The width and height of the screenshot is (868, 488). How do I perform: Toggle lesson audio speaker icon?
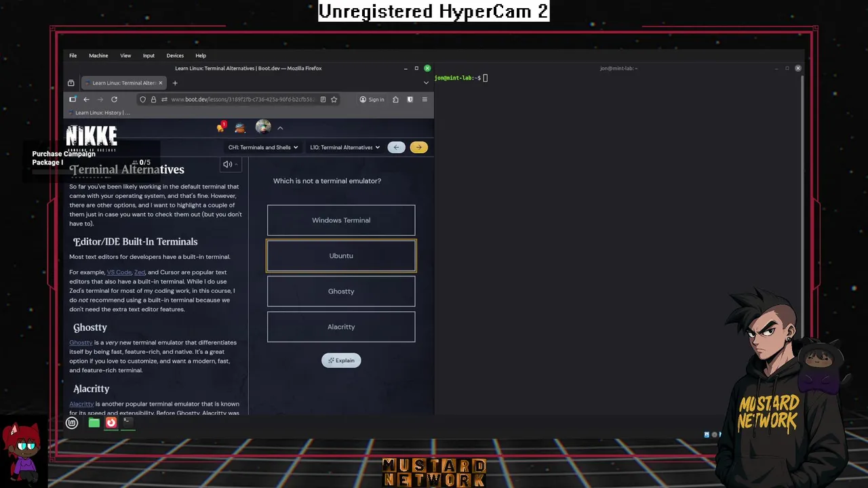[x=227, y=164]
